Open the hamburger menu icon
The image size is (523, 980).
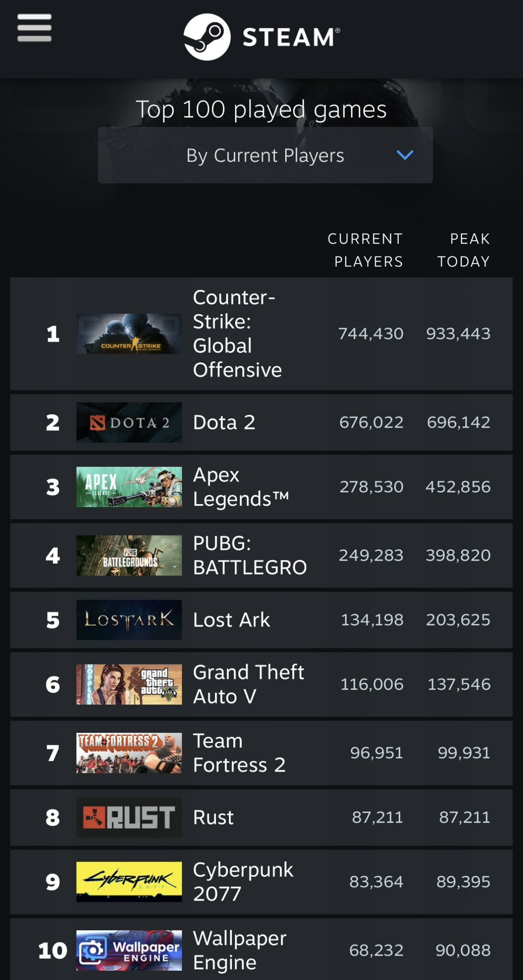pyautogui.click(x=34, y=28)
